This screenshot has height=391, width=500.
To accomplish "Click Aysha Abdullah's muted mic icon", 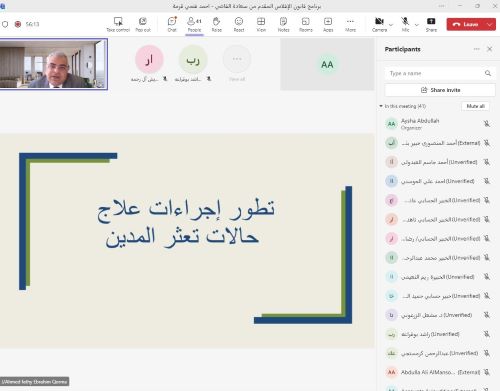I will pyautogui.click(x=487, y=124).
